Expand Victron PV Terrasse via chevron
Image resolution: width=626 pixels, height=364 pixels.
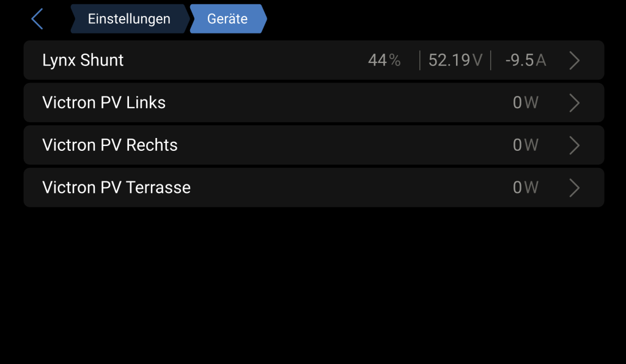pyautogui.click(x=574, y=187)
